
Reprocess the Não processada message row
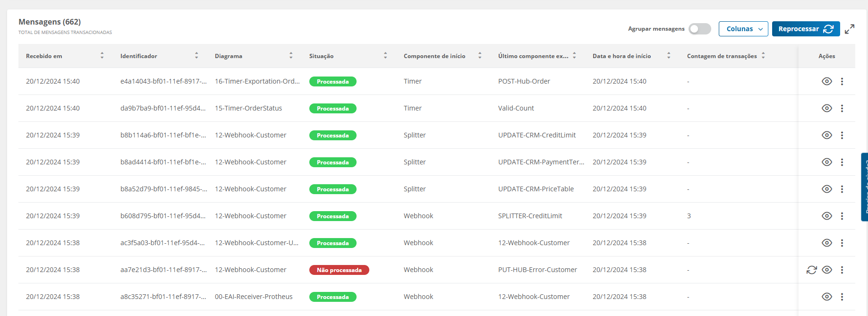point(811,270)
